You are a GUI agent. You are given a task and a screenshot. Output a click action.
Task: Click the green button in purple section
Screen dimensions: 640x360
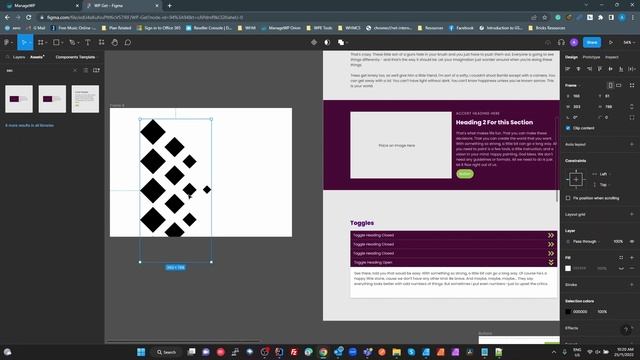click(465, 174)
